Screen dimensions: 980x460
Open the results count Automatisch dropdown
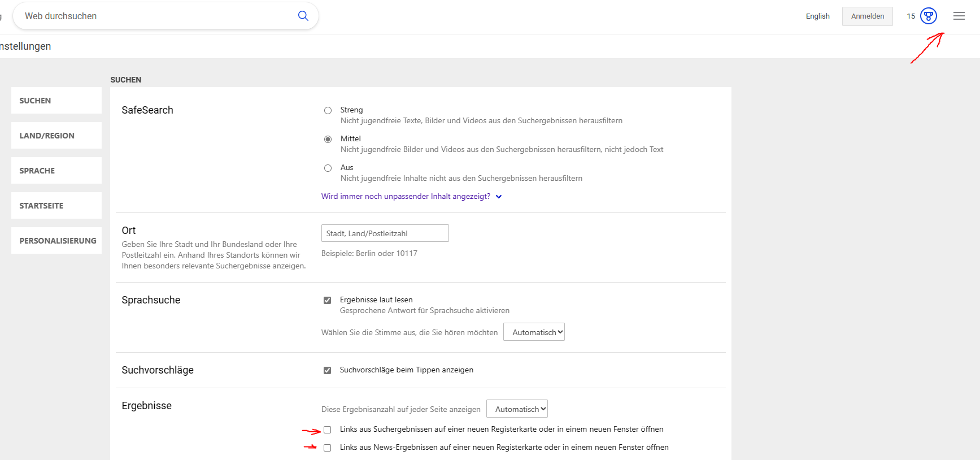point(517,409)
